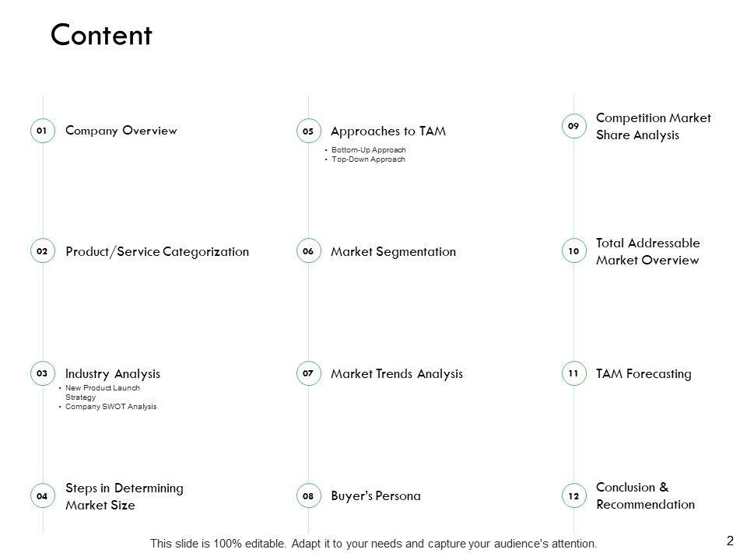747x560 pixels.
Task: Open the TAM Forecasting section
Action: tap(643, 374)
